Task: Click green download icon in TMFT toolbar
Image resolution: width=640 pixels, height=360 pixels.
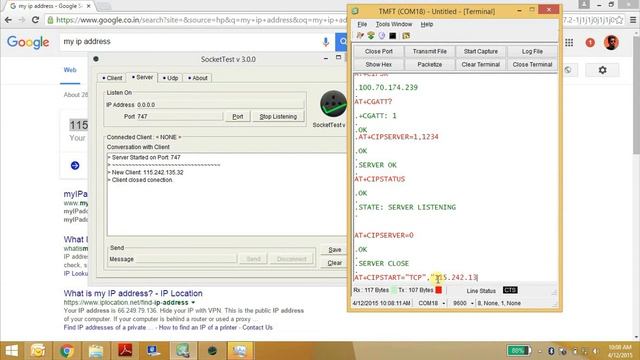Action: pos(371,36)
